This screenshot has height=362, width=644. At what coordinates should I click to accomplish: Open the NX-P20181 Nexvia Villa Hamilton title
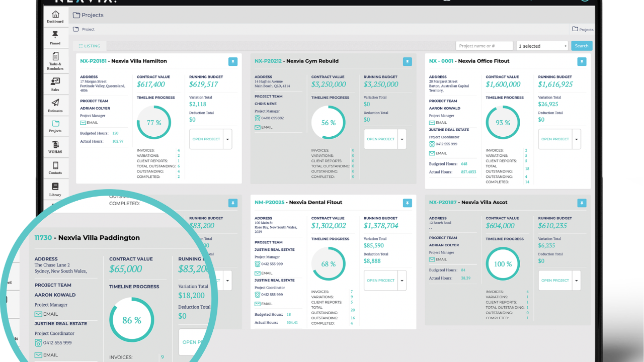pyautogui.click(x=123, y=61)
